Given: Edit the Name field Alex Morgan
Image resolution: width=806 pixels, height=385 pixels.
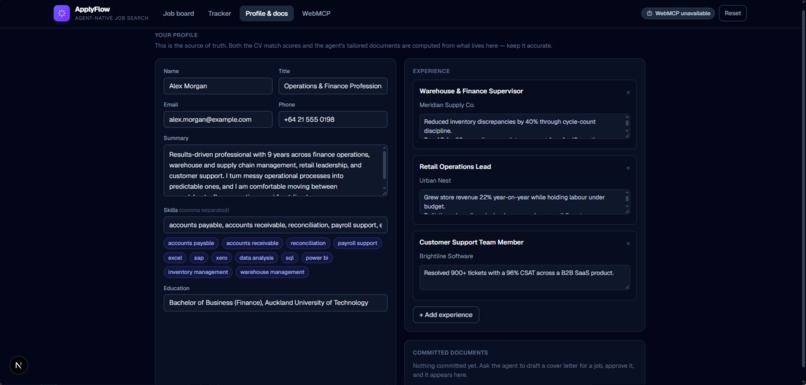Looking at the screenshot, I should 218,86.
